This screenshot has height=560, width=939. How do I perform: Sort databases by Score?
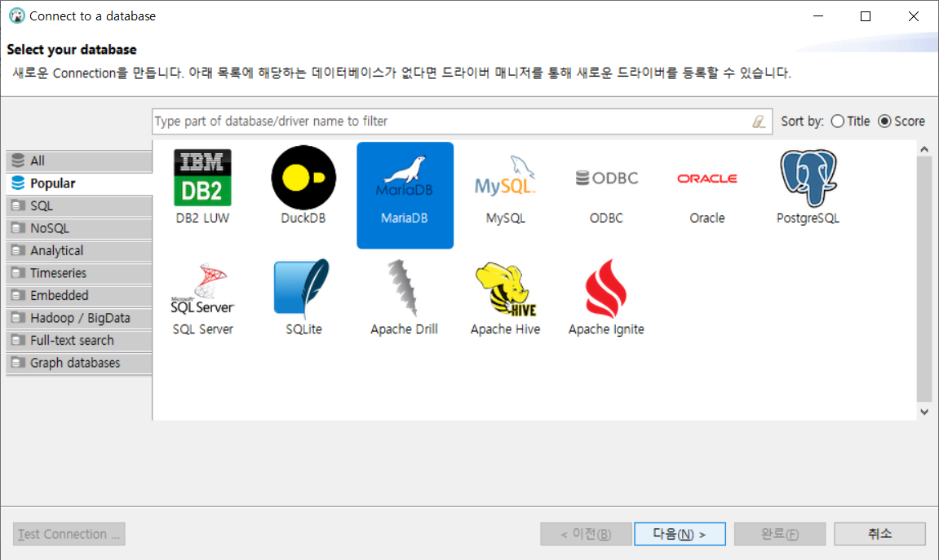[901, 121]
